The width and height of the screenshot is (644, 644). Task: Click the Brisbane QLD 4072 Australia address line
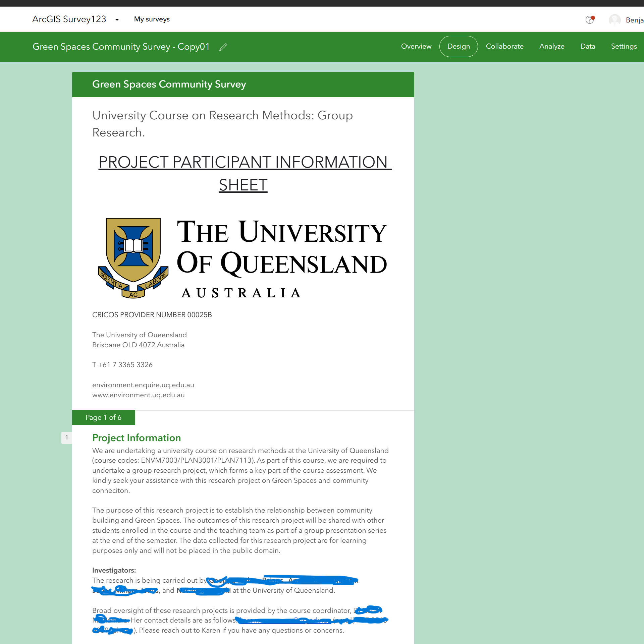[x=138, y=345]
